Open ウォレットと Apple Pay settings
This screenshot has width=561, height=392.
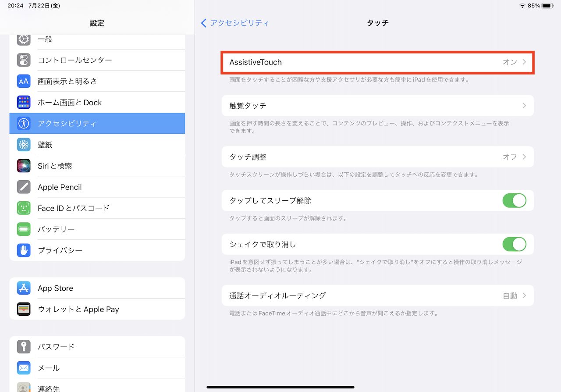(x=97, y=309)
